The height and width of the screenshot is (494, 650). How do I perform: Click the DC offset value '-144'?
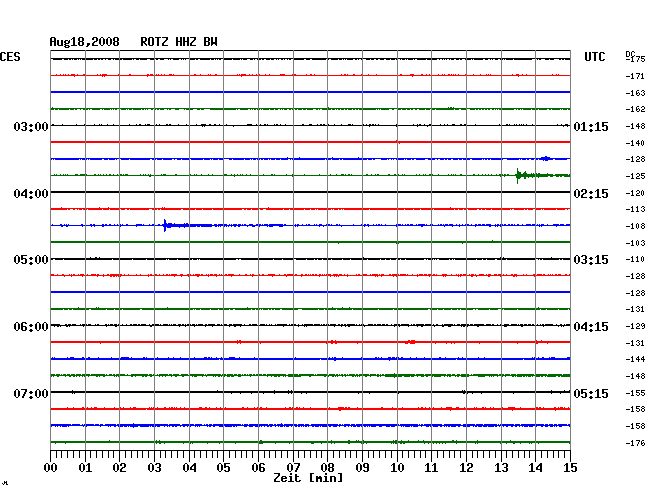click(635, 359)
